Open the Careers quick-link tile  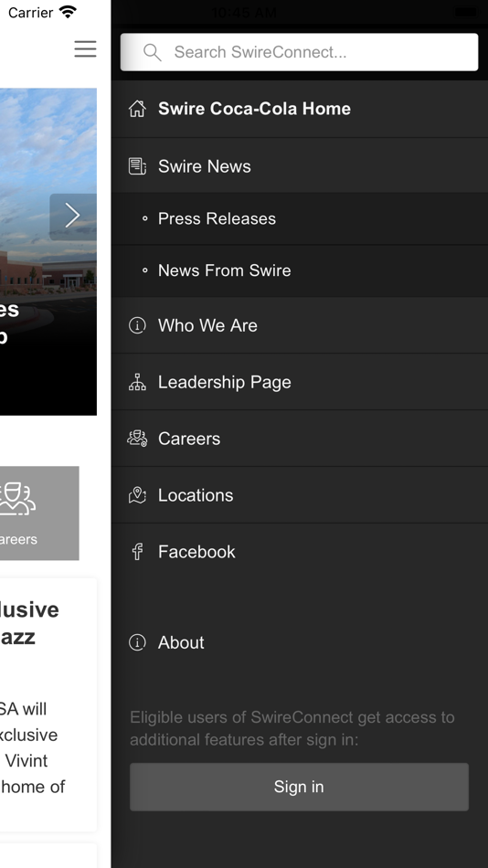39,513
